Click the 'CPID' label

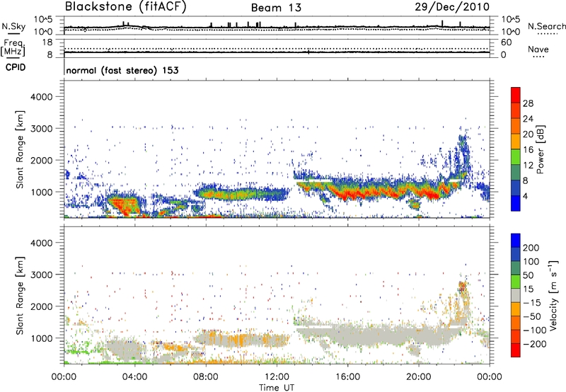[x=16, y=67]
